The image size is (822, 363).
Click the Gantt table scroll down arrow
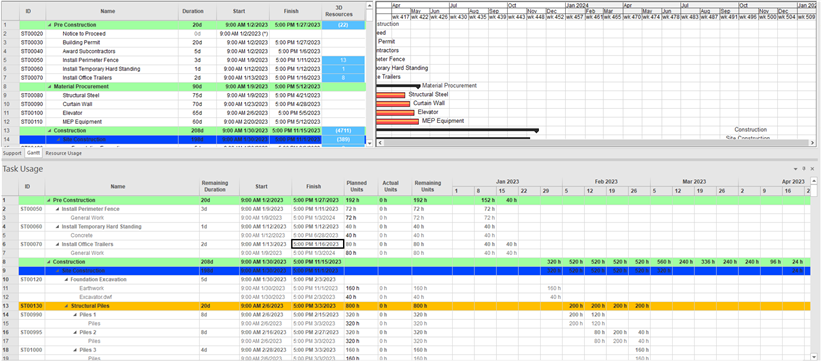[x=369, y=143]
